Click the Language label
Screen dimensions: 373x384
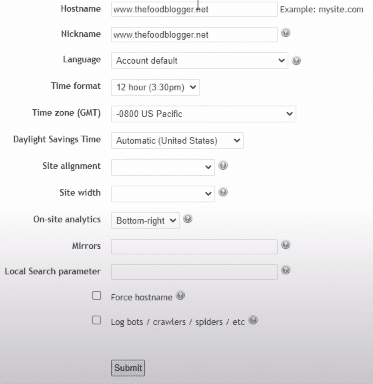[82, 60]
